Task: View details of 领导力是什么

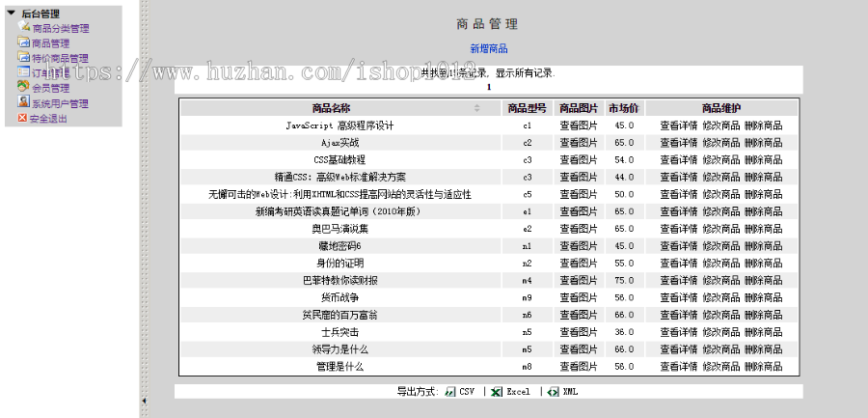Action: coord(679,349)
